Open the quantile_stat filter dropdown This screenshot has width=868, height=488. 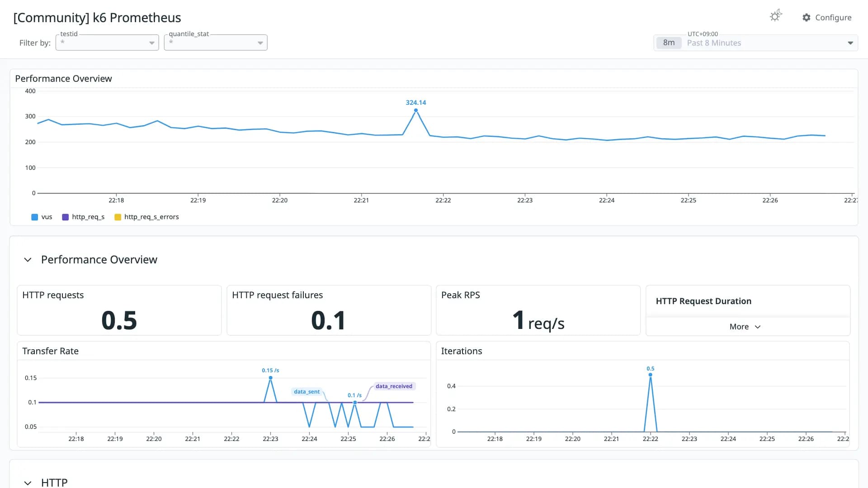click(216, 42)
